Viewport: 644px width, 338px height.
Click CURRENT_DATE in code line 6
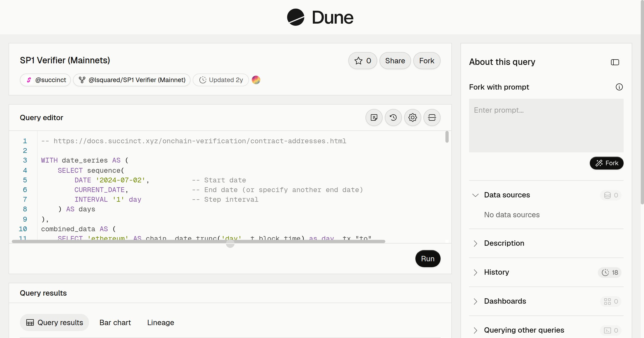pyautogui.click(x=99, y=190)
